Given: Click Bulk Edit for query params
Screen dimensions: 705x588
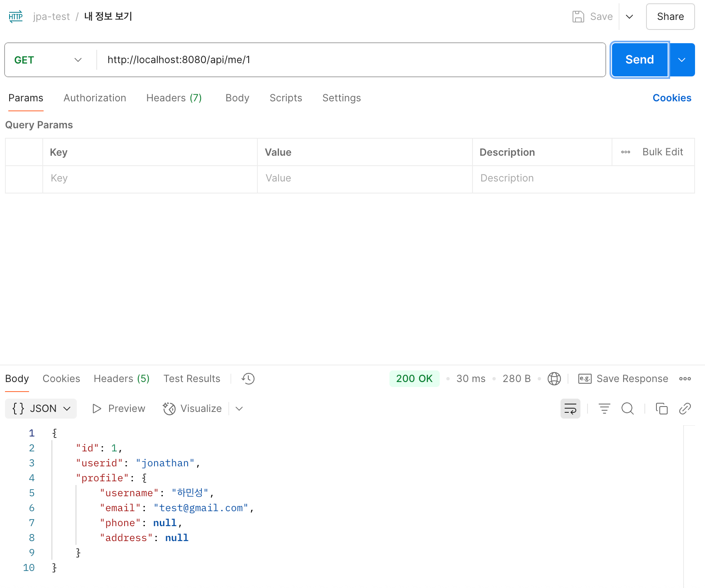Looking at the screenshot, I should (663, 152).
